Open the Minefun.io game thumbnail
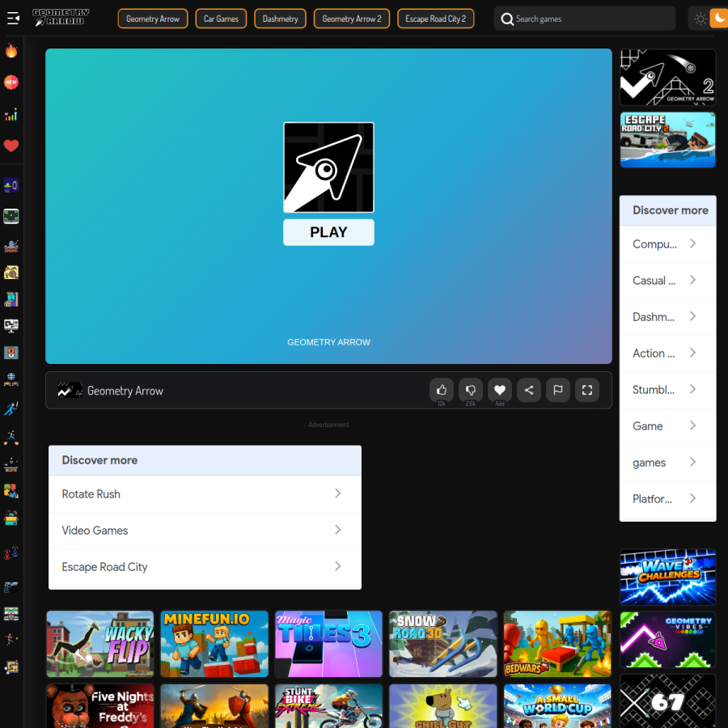 [x=214, y=644]
